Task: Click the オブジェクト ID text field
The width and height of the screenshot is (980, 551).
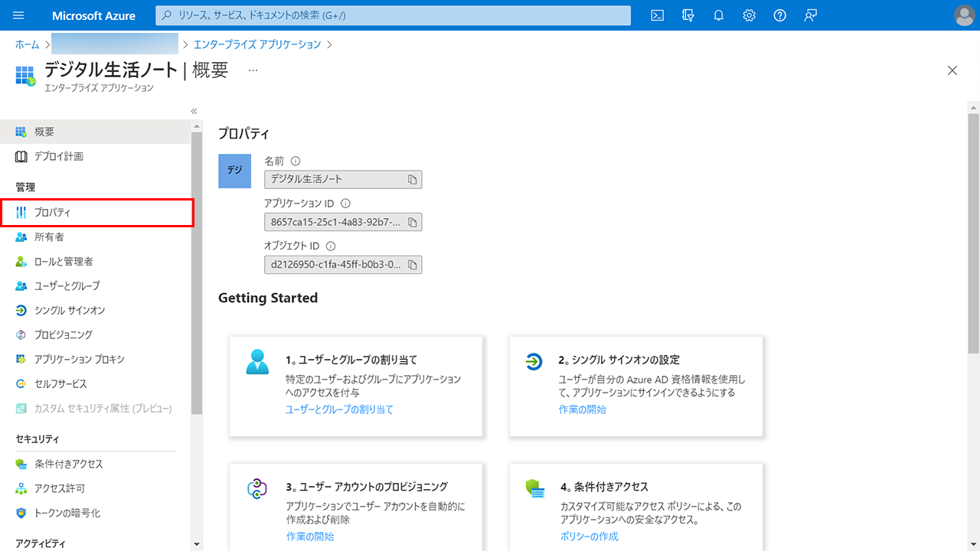Action: [343, 265]
